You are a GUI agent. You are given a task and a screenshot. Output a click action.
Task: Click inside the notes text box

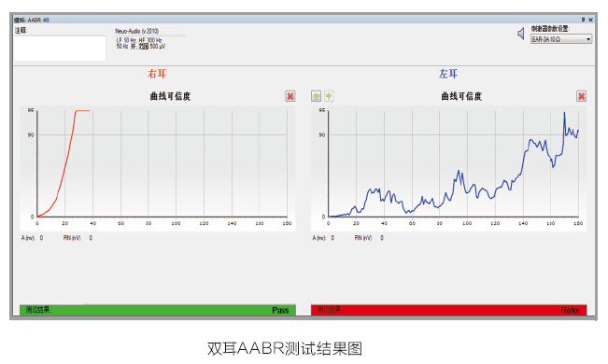(x=60, y=49)
